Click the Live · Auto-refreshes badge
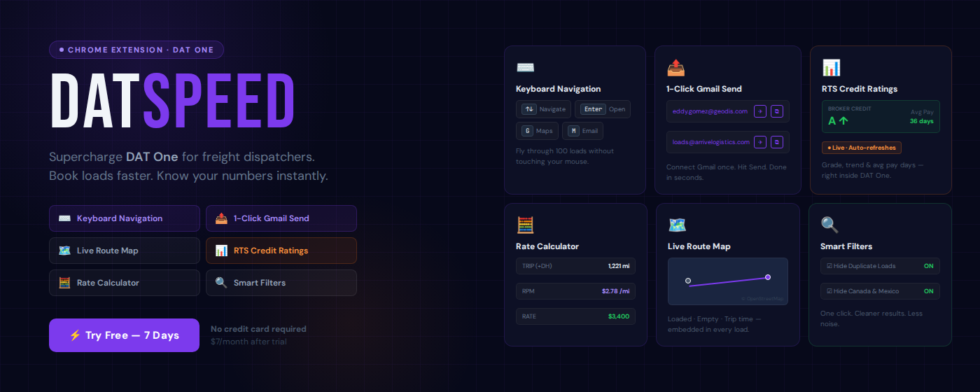Screen dimensions: 980x392 click(x=862, y=148)
